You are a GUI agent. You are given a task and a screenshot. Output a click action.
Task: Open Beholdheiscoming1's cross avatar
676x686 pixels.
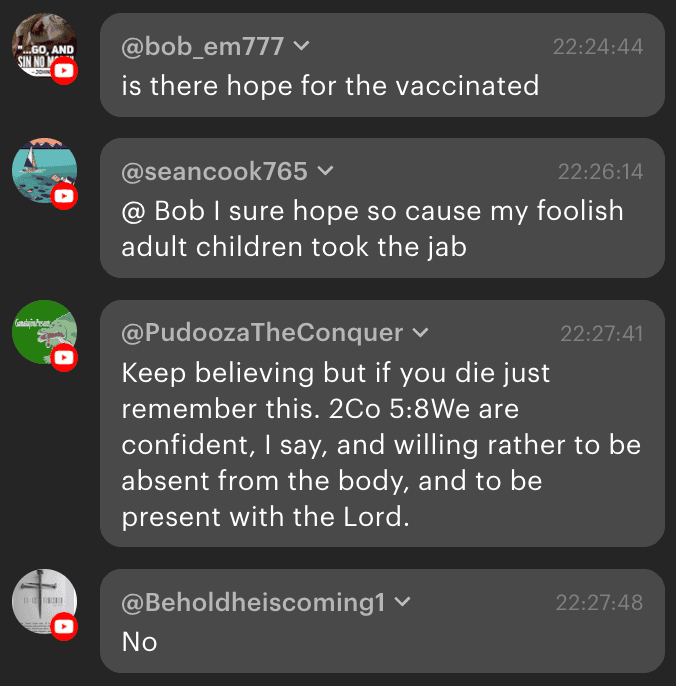(x=40, y=599)
